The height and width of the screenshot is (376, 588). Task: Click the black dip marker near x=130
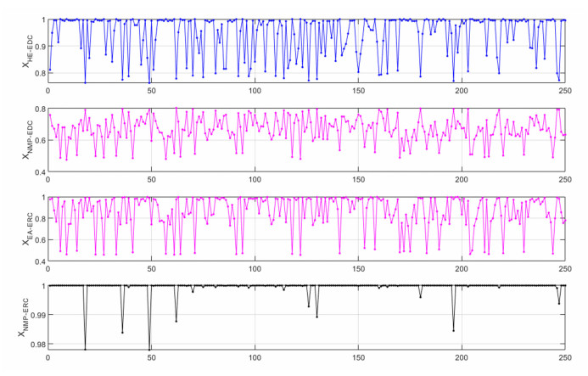pyautogui.click(x=316, y=317)
